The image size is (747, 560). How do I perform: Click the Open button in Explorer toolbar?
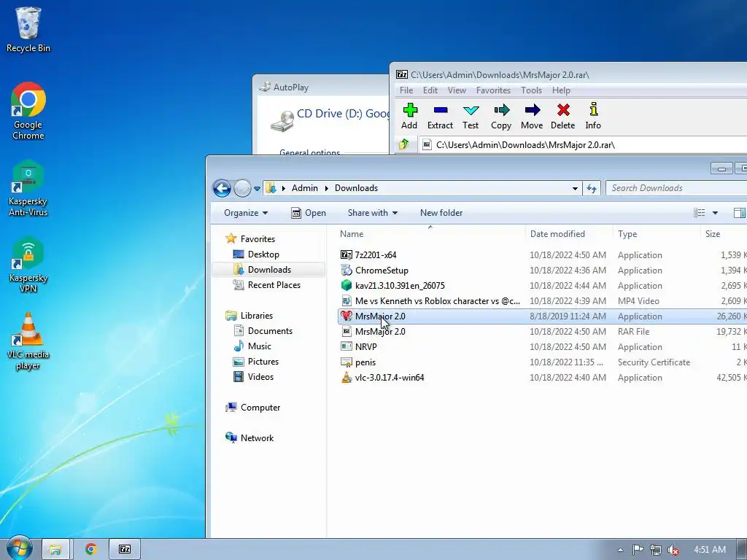click(309, 213)
